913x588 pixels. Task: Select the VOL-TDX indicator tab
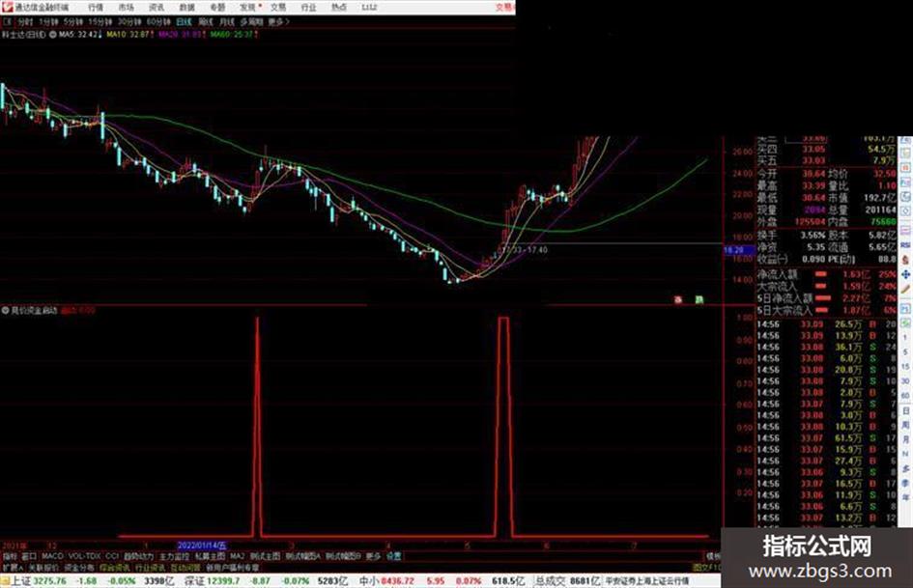(x=84, y=556)
